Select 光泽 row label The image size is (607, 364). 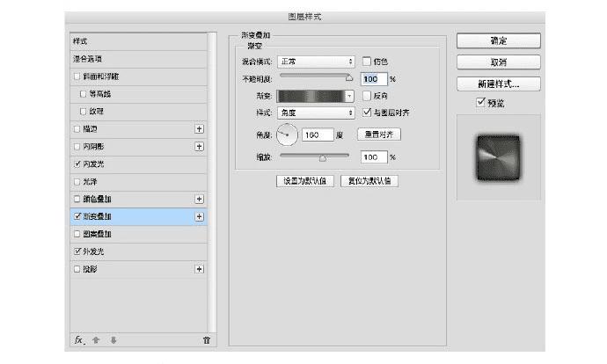(91, 181)
